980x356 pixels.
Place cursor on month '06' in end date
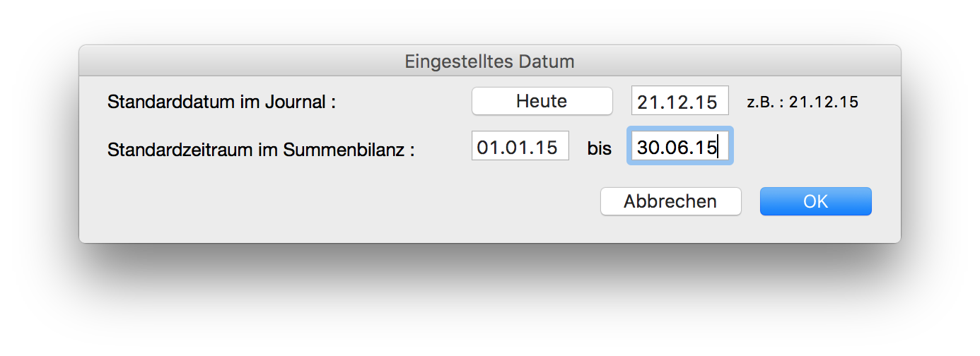click(678, 148)
